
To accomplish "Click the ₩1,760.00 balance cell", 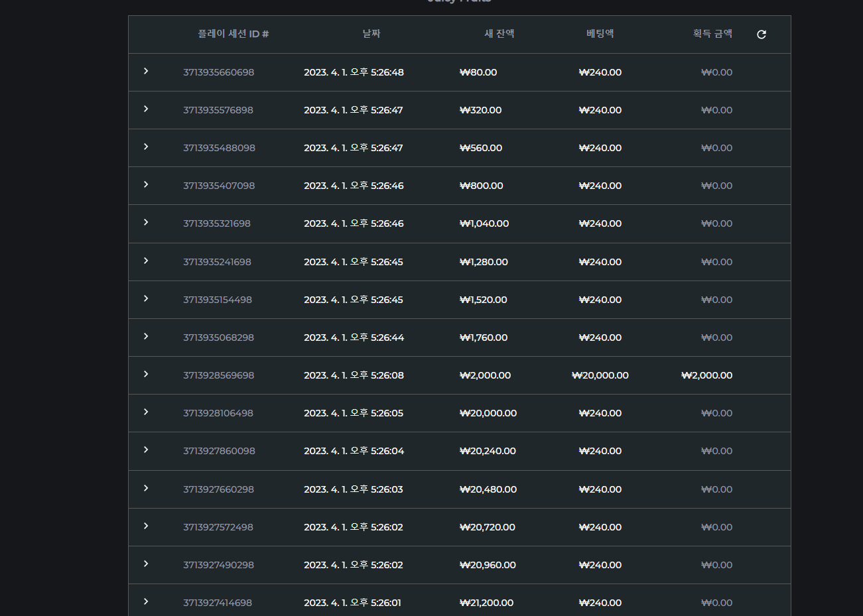I will coord(484,338).
